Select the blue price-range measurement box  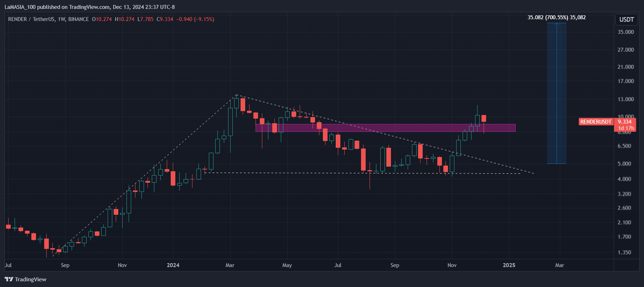pyautogui.click(x=557, y=93)
